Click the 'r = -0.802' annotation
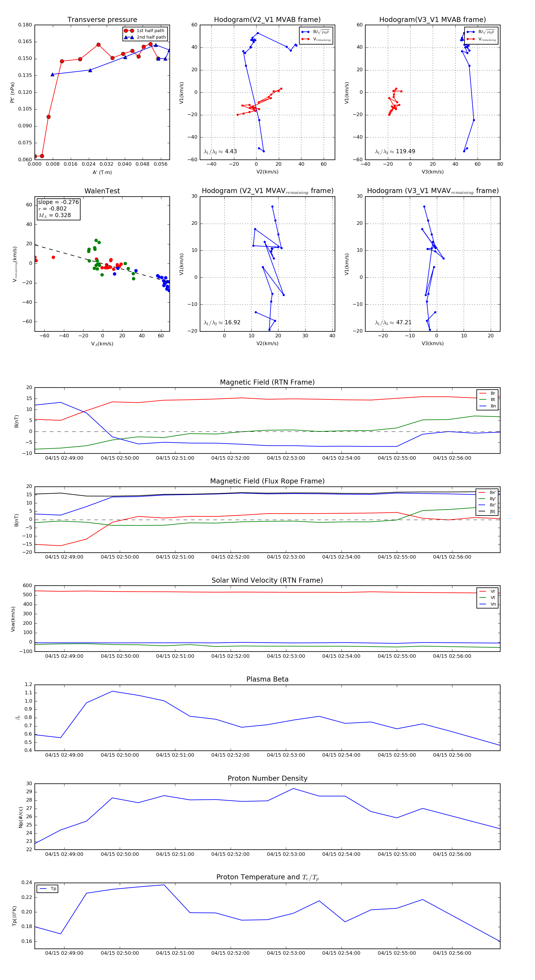535x980 pixels. [53, 208]
